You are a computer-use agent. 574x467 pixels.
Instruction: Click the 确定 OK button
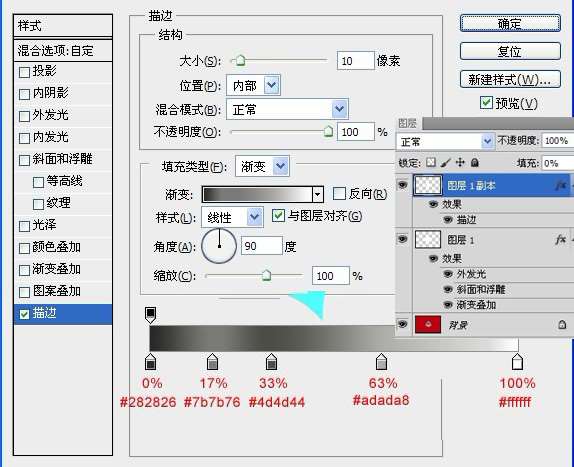pos(510,23)
